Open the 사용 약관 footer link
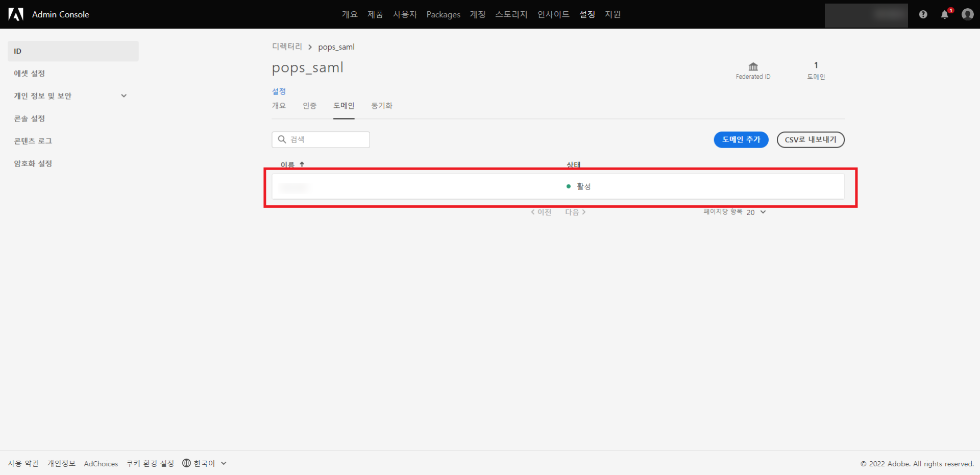Viewport: 980px width, 475px height. point(23,463)
